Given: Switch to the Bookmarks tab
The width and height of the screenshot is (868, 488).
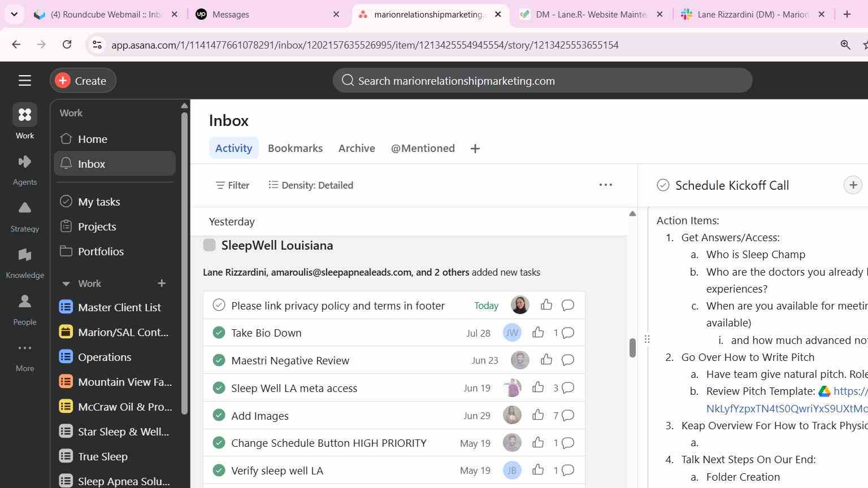Looking at the screenshot, I should tap(296, 148).
